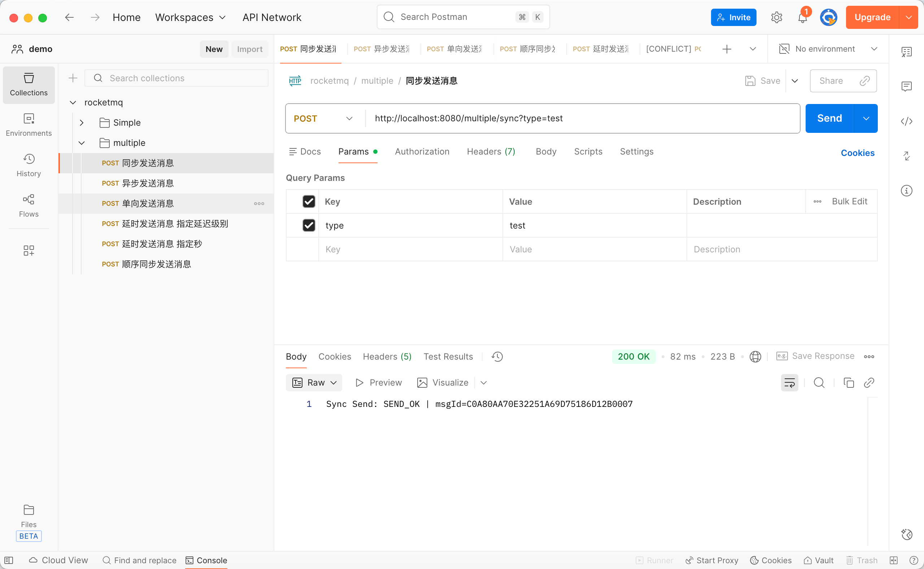Screen dimensions: 924x569
Task: Open the POST method dropdown
Action: [323, 118]
